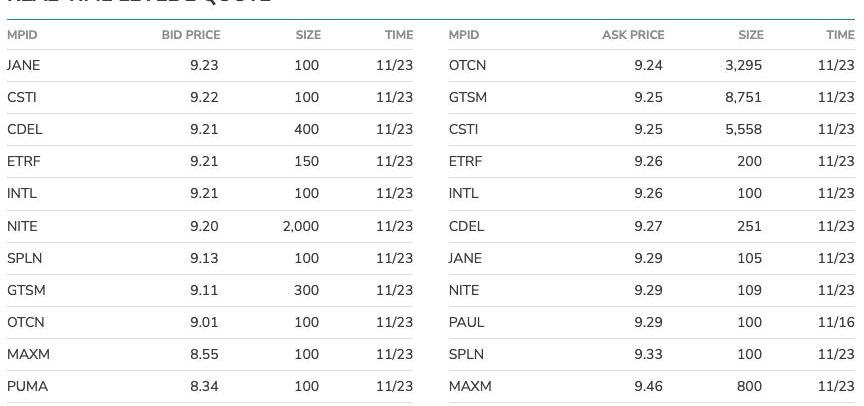Select the ETRF ask price 9.26

coord(648,161)
